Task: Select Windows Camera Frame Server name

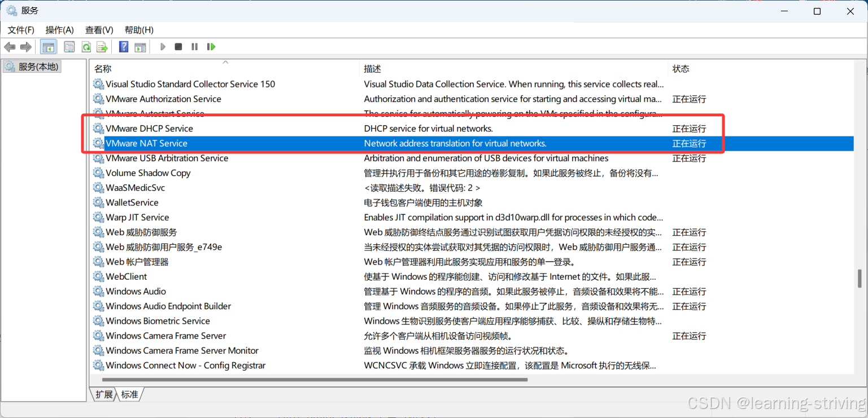Action: pos(166,336)
